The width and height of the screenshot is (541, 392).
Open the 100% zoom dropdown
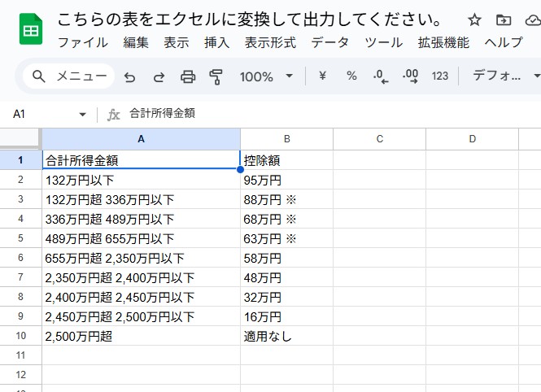click(265, 76)
